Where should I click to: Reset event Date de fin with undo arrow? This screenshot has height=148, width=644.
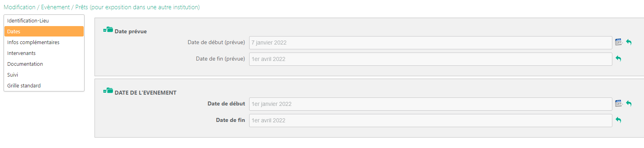click(x=618, y=120)
